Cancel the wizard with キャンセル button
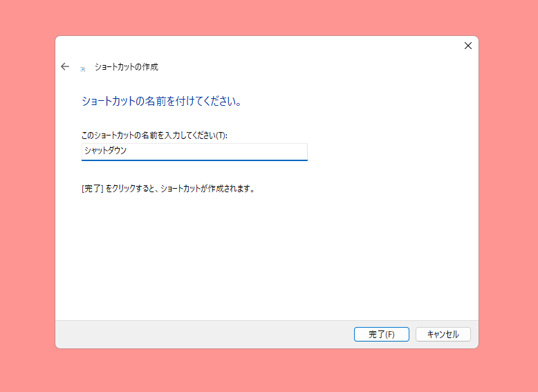This screenshot has width=538, height=392. click(443, 334)
